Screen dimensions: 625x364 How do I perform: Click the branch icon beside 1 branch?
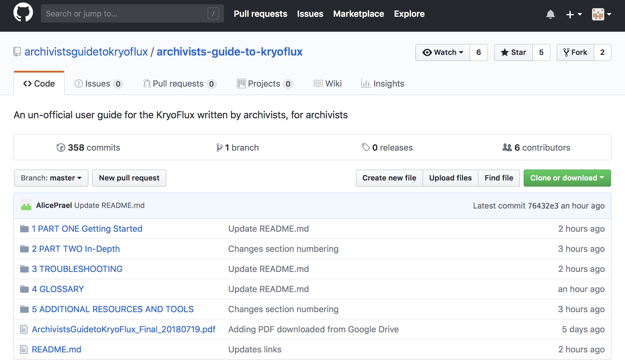click(x=219, y=148)
